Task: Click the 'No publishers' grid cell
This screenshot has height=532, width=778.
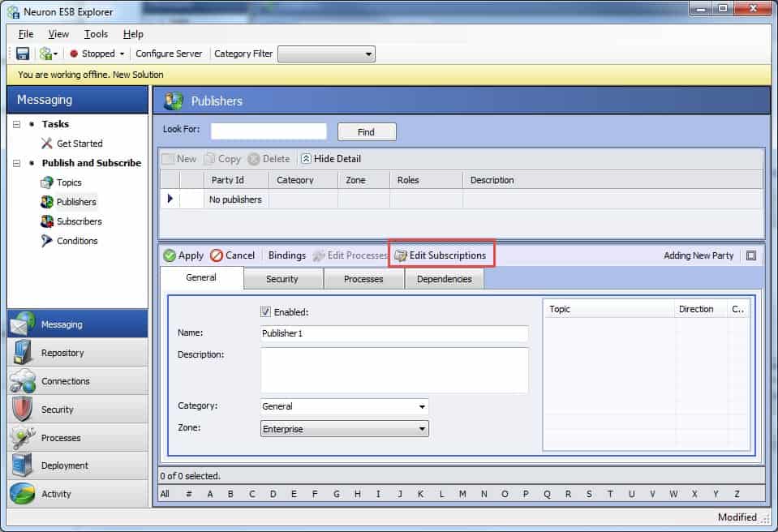Action: (x=236, y=199)
